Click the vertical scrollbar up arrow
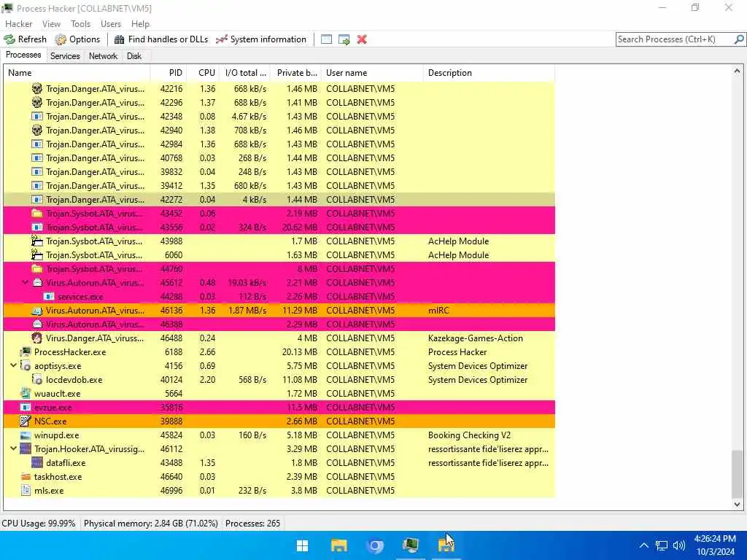Screen dimensions: 747x560 click(x=737, y=71)
